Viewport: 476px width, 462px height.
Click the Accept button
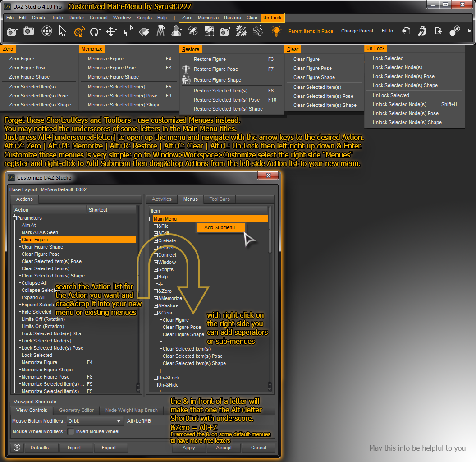(224, 448)
